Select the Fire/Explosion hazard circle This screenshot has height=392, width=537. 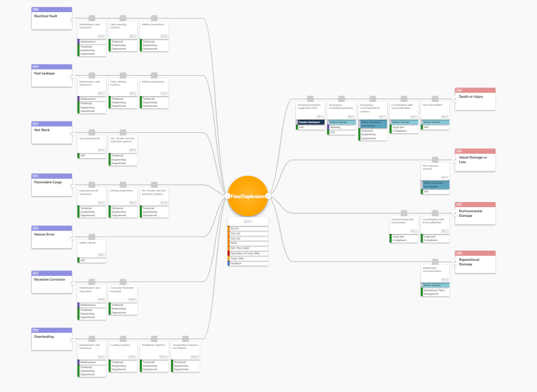click(x=248, y=195)
